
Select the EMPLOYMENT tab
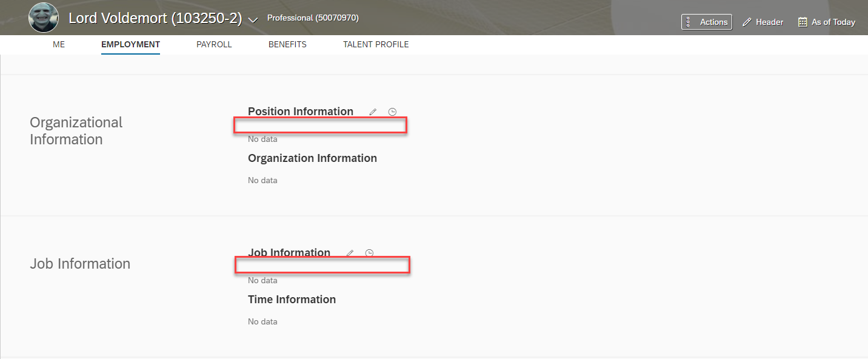pos(130,44)
